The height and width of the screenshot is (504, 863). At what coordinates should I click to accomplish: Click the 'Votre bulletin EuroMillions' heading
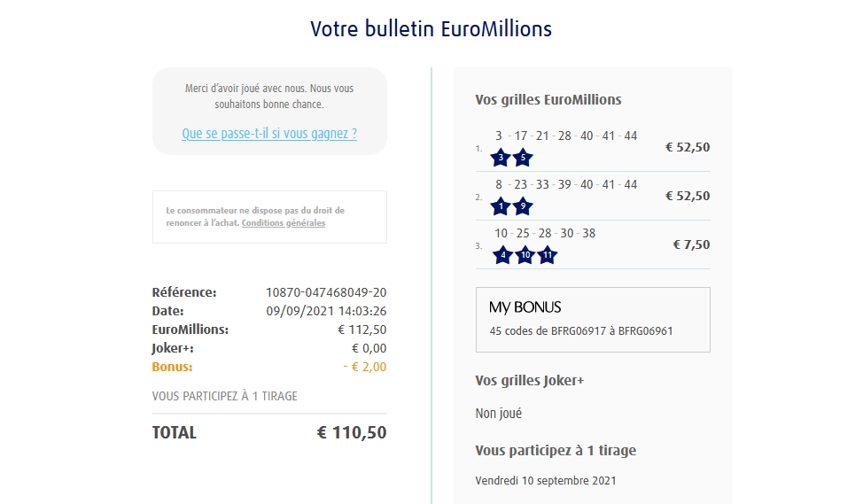[x=431, y=29]
